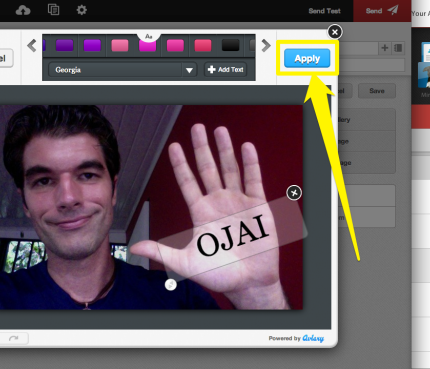430x369 pixels.
Task: Click the Send paper plane button
Action: [x=382, y=11]
